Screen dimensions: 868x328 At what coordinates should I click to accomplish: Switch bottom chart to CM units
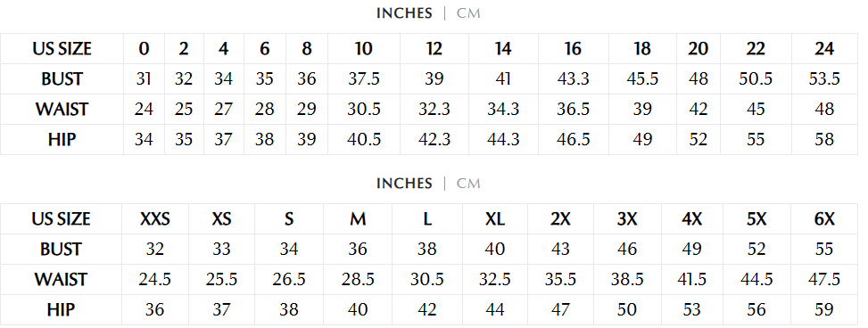468,183
